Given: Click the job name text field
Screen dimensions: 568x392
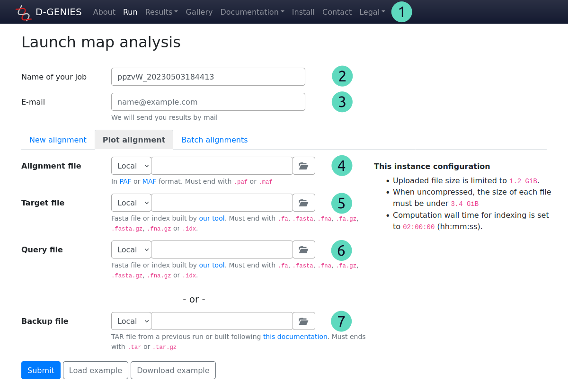Looking at the screenshot, I should pos(208,77).
